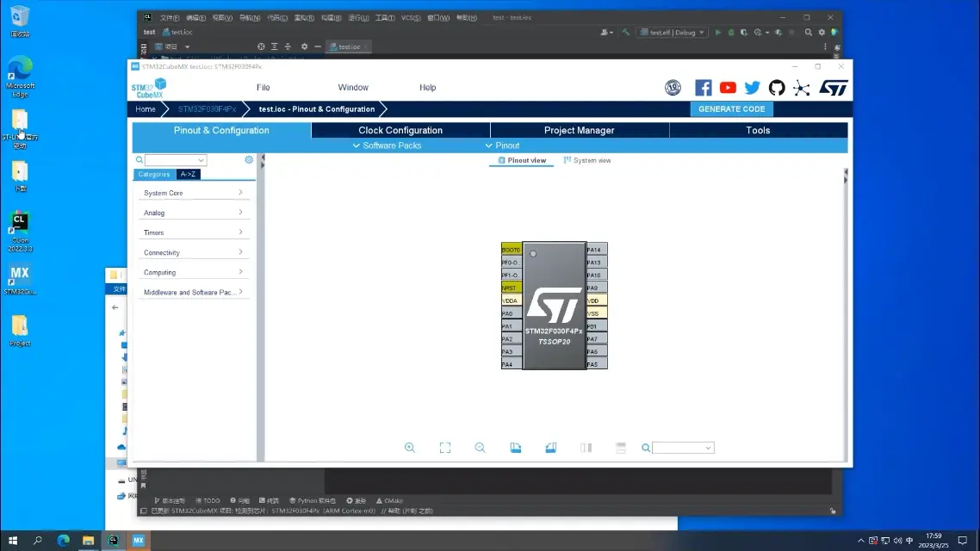
Task: Open the category settings gear icon
Action: 249,160
